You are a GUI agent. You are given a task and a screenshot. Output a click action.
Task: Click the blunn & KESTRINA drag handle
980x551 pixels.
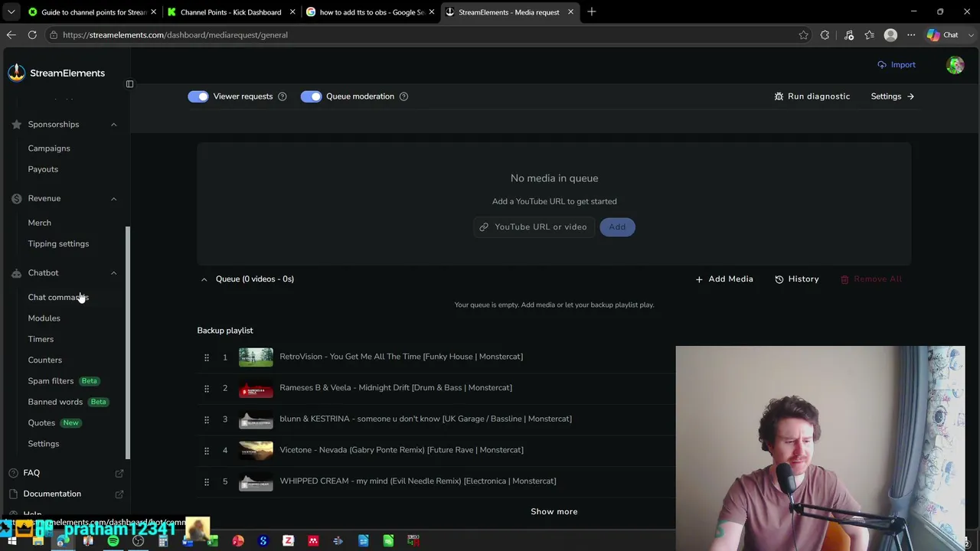tap(206, 419)
